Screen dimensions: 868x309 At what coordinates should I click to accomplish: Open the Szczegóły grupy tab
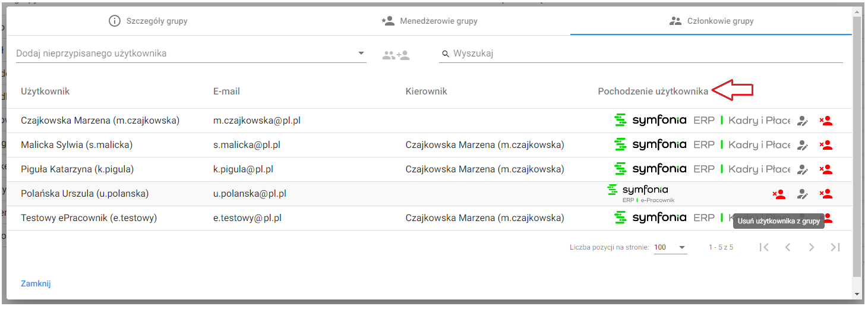[x=148, y=21]
